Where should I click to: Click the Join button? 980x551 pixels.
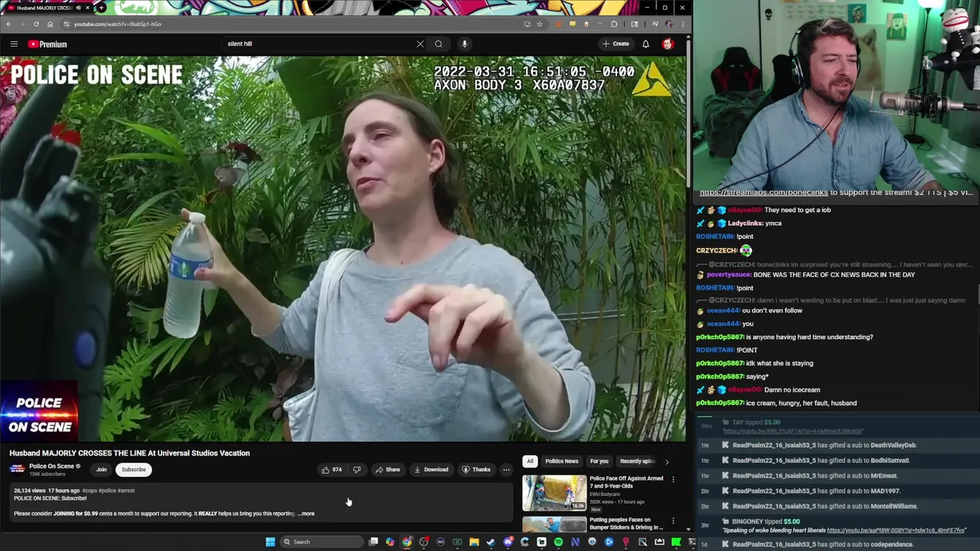click(101, 470)
